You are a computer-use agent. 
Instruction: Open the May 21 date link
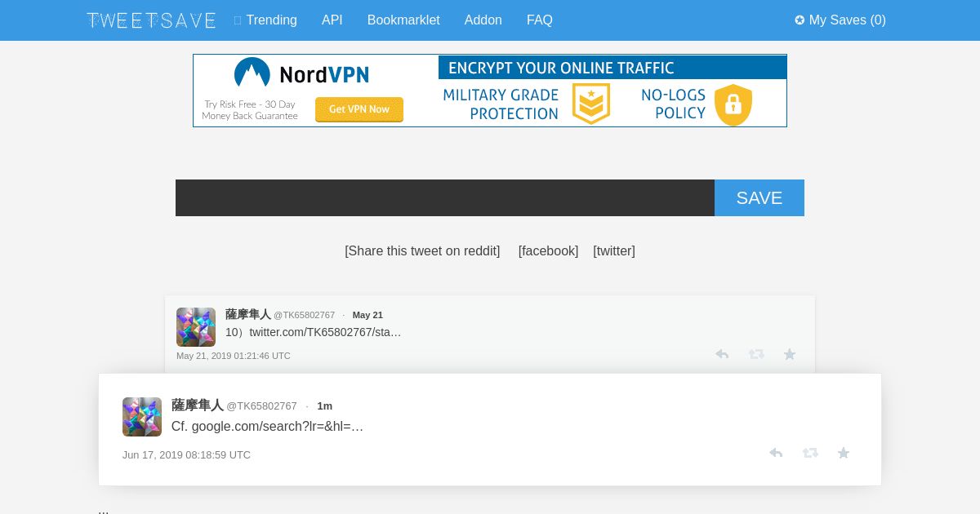point(367,315)
